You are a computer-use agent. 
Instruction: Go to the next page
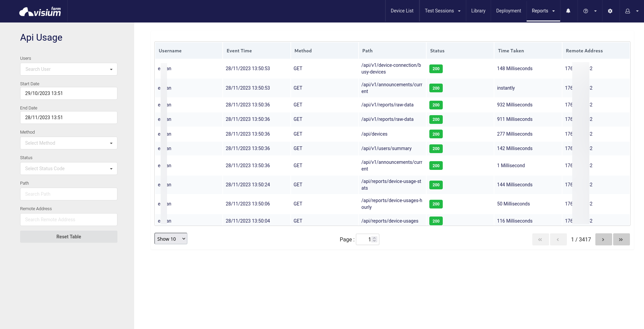tap(603, 239)
